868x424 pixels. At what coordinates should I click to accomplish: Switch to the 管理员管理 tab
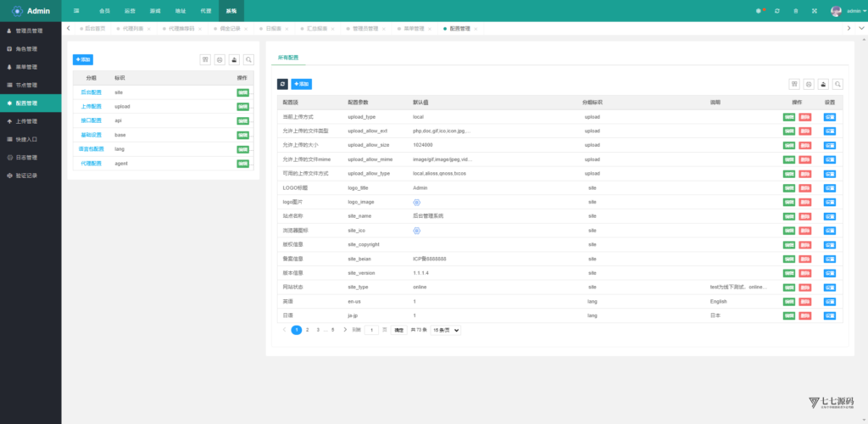click(x=365, y=28)
